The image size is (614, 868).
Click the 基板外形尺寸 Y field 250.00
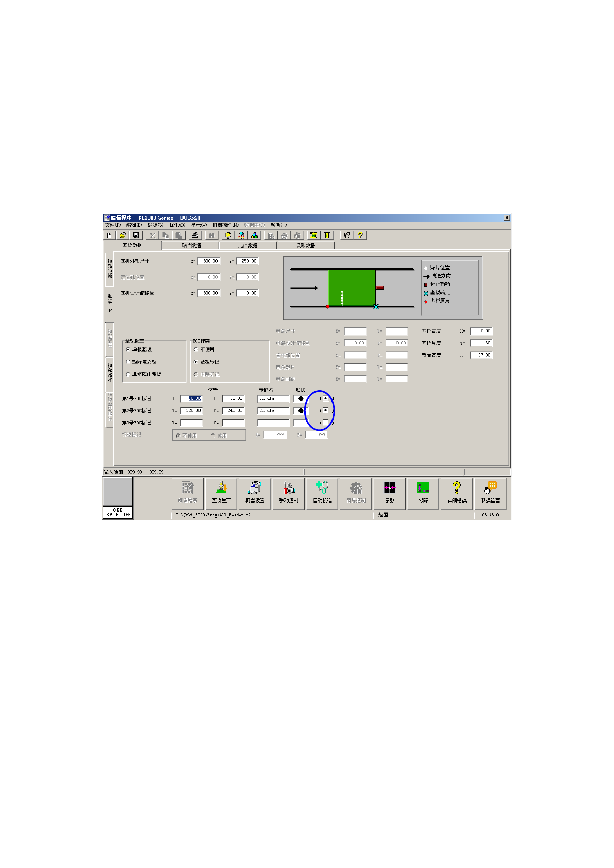247,261
